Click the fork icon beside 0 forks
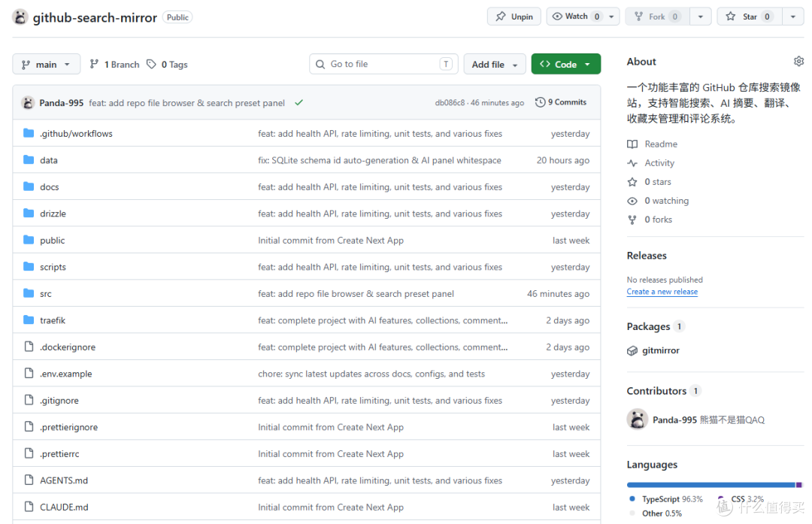Screen dimensions: 812x524 [632, 220]
